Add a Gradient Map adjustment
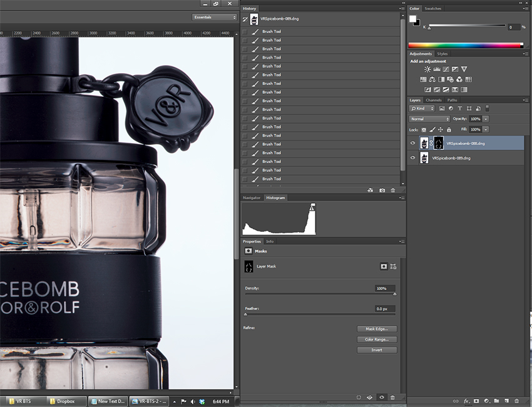Image resolution: width=532 pixels, height=407 pixels. click(x=464, y=89)
